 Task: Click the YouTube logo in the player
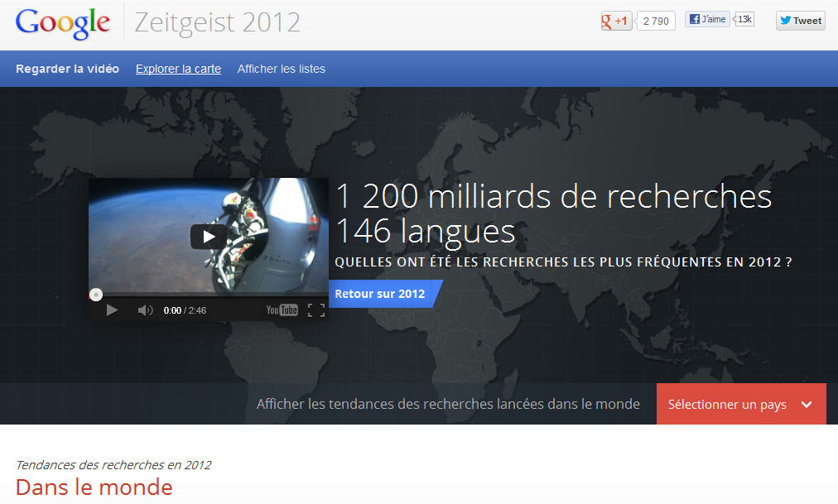click(x=282, y=310)
